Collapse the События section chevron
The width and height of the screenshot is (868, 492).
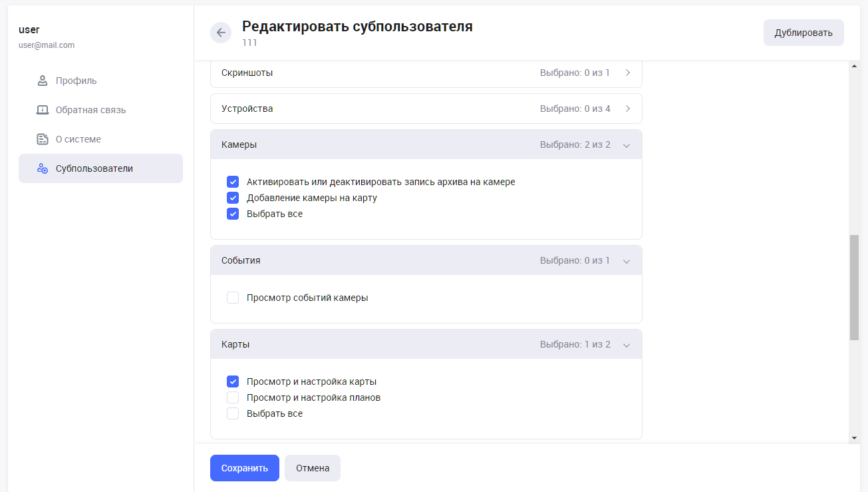(x=626, y=261)
